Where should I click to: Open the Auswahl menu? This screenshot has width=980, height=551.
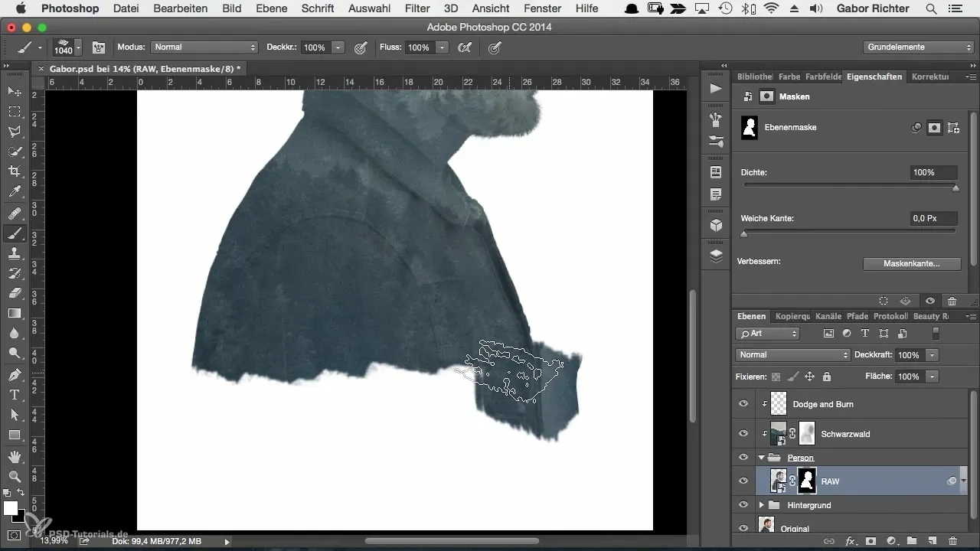[368, 8]
